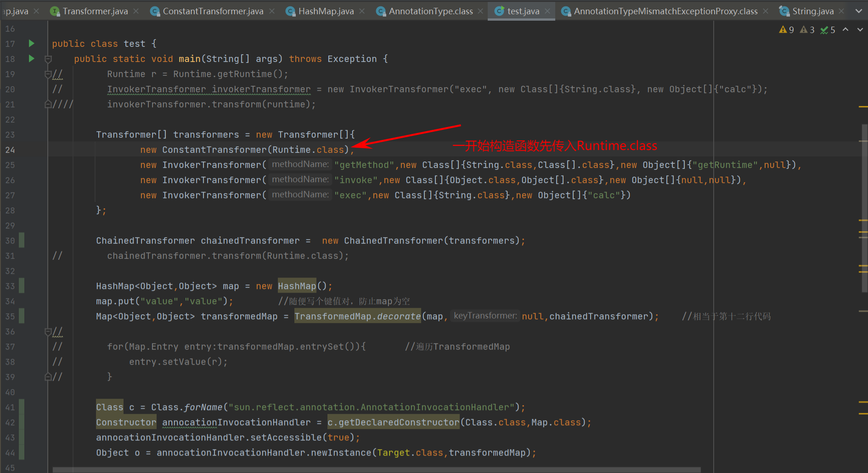Click TransformedMap.decorate call
The image size is (868, 473).
[x=358, y=316]
